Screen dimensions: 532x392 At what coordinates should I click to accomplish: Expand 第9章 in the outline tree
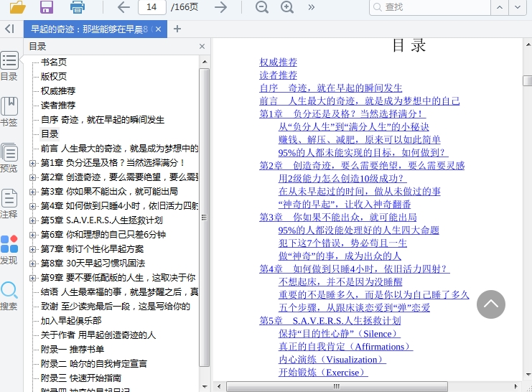click(x=32, y=278)
